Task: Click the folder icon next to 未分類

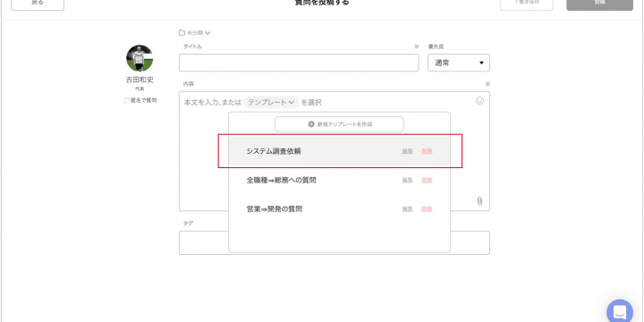Action: click(x=182, y=32)
